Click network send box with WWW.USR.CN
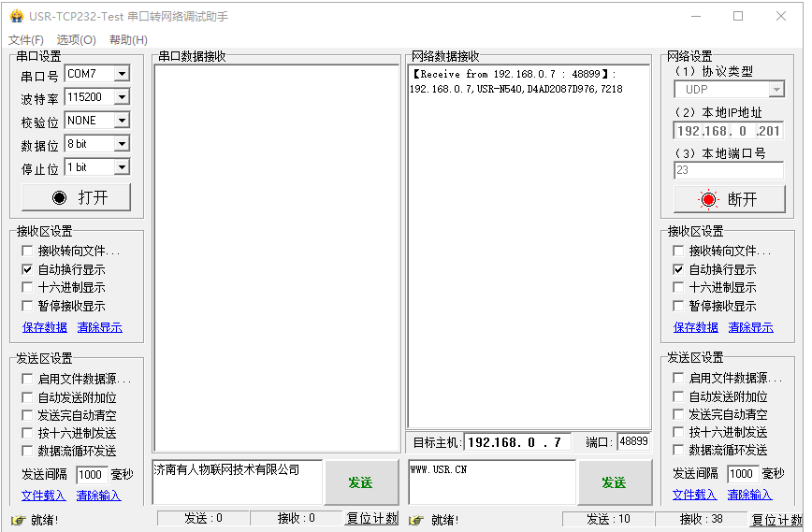Image resolution: width=812 pixels, height=532 pixels. tap(492, 482)
